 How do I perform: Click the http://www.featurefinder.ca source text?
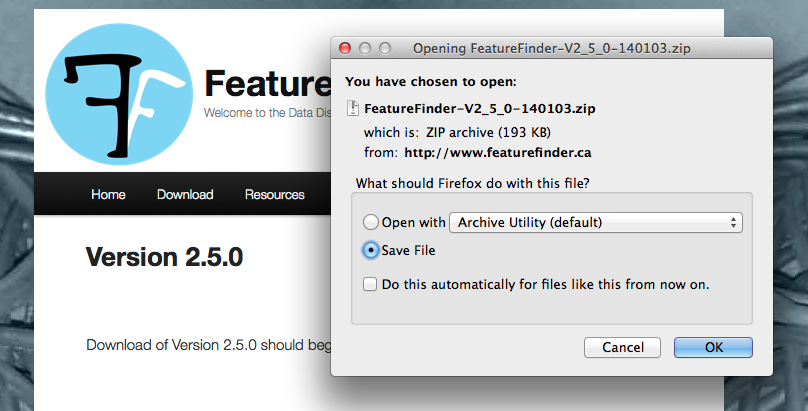[x=498, y=153]
